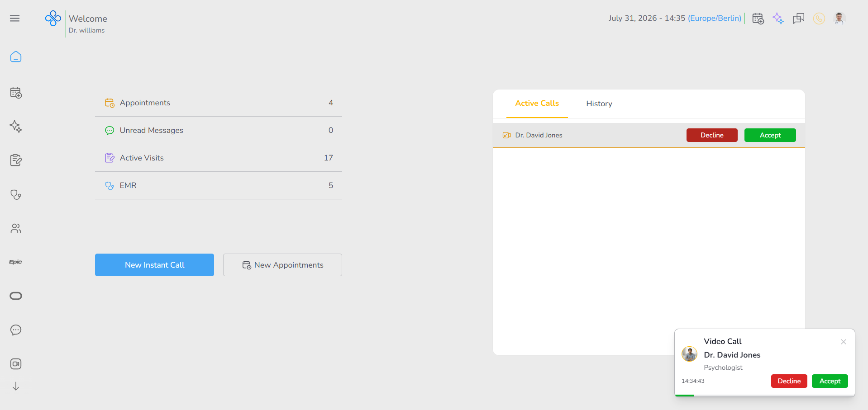Go to the Home dashboard icon
Viewport: 868px width, 410px height.
[16, 57]
